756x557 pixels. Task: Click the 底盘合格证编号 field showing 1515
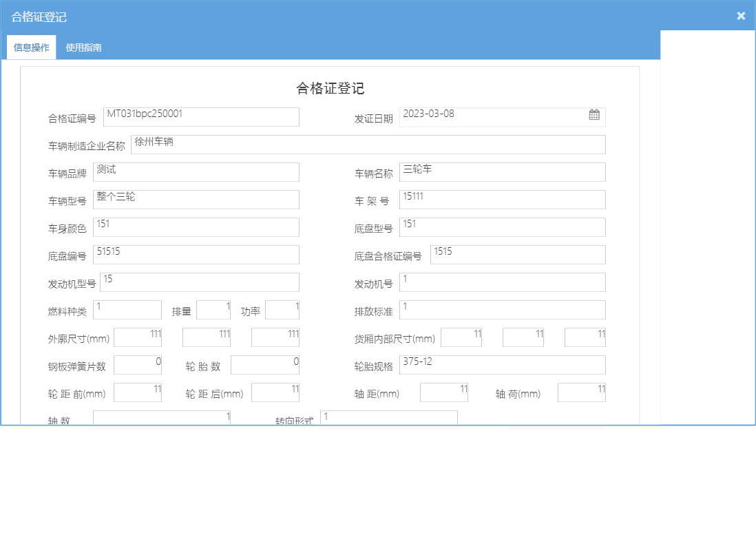point(516,254)
